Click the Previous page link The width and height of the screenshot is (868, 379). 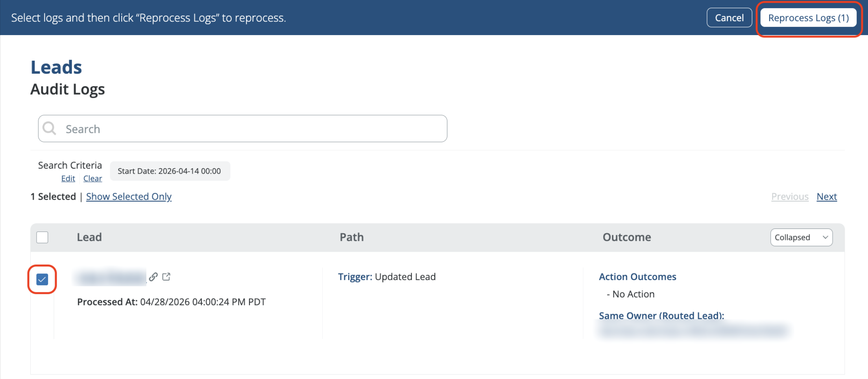(789, 197)
